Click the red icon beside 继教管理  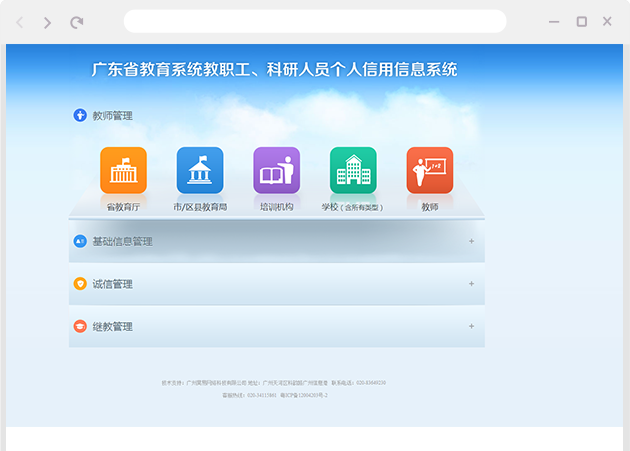(x=80, y=327)
